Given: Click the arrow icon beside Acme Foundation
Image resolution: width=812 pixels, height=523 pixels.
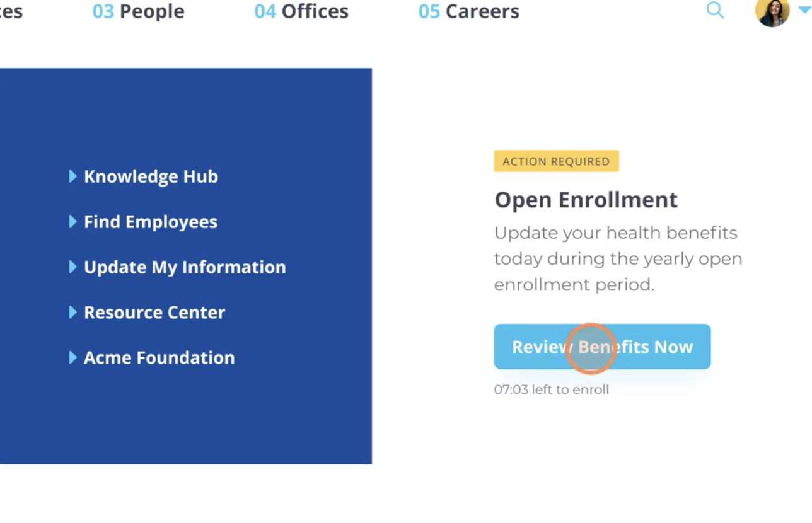Looking at the screenshot, I should coord(72,358).
